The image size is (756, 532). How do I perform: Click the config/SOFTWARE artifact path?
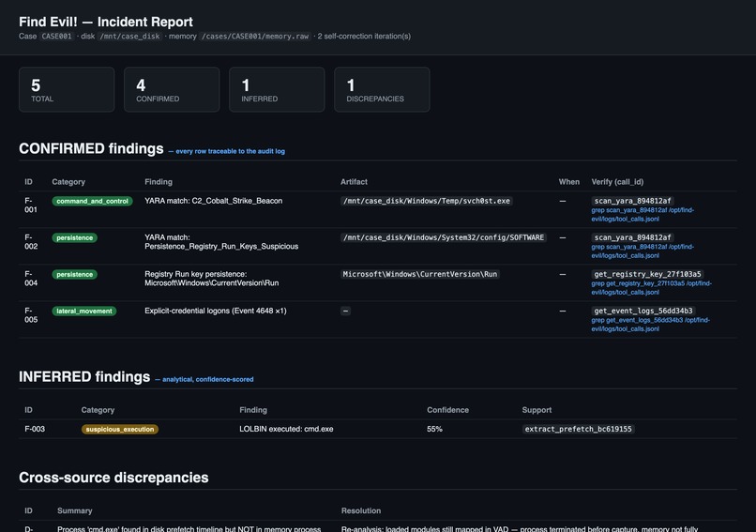[444, 237]
